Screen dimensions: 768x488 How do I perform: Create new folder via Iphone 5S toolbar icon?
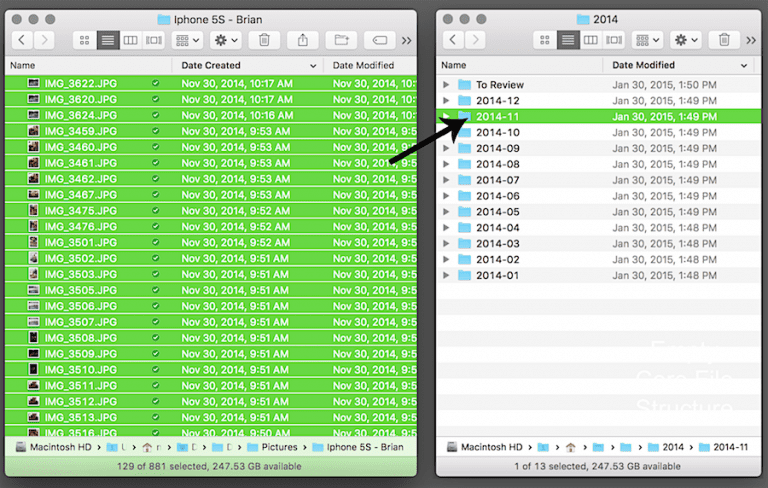[341, 40]
